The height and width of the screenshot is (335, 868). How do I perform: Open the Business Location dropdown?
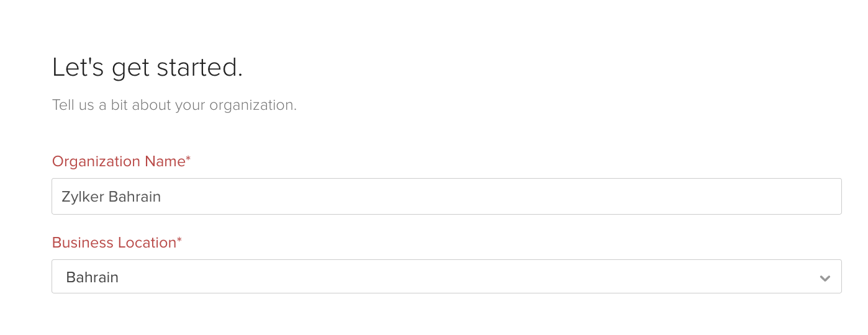(446, 277)
